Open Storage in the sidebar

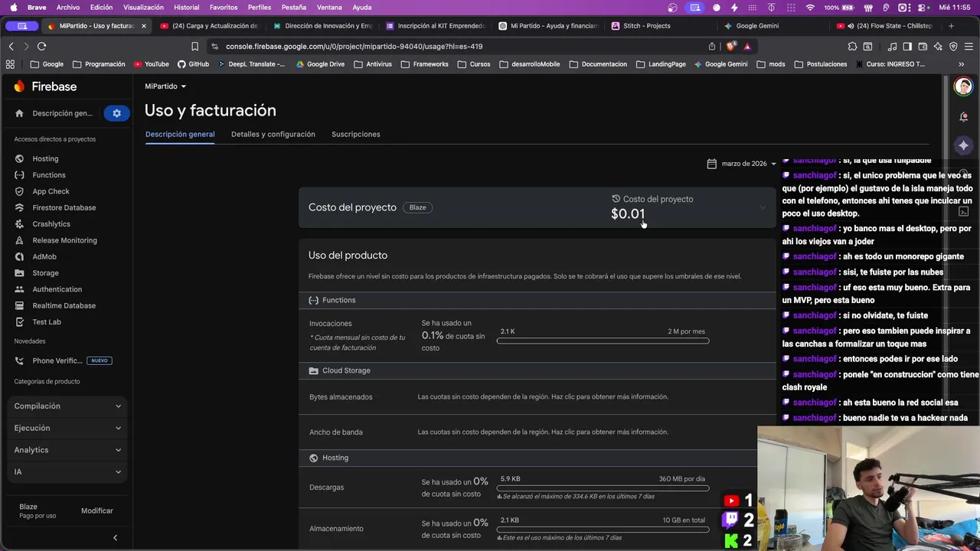[x=45, y=272]
